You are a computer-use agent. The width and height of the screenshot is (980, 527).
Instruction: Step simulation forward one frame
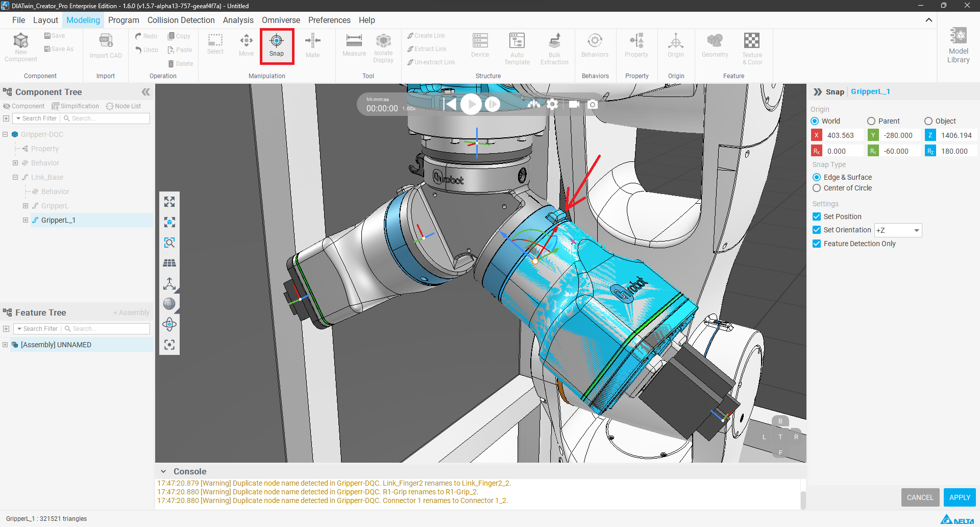(x=493, y=104)
